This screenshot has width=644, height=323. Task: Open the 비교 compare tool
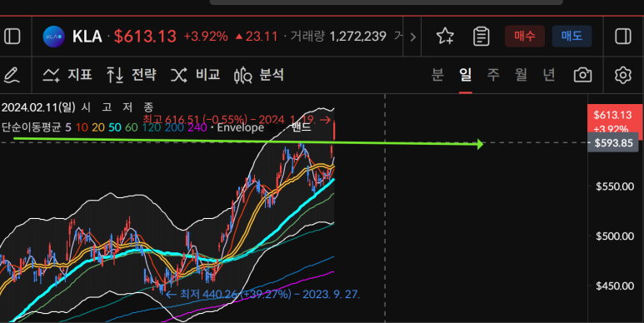click(196, 75)
